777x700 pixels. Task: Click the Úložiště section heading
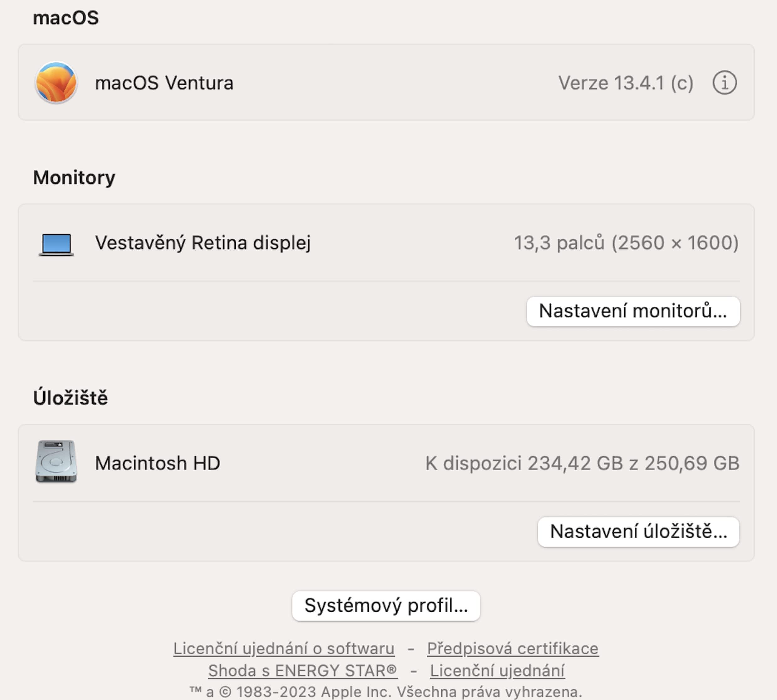pyautogui.click(x=71, y=398)
